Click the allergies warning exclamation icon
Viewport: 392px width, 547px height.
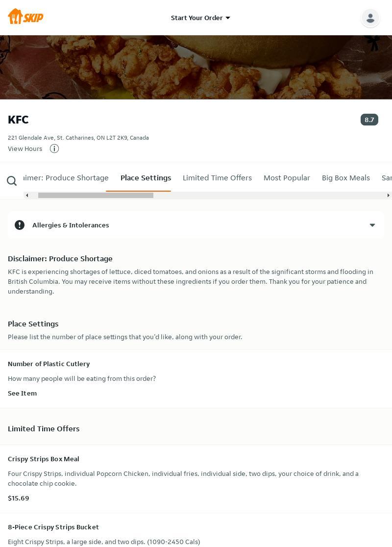(x=20, y=225)
